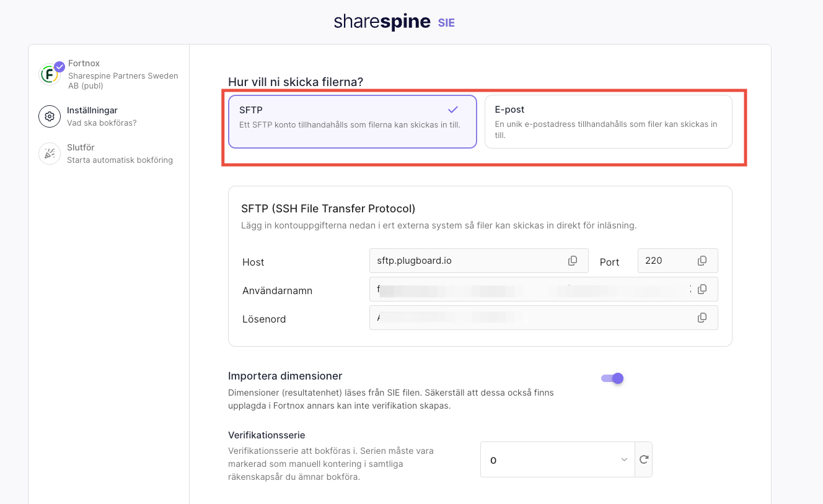Image resolution: width=823 pixels, height=504 pixels.
Task: Copy the Lösenord password value
Action: point(702,318)
